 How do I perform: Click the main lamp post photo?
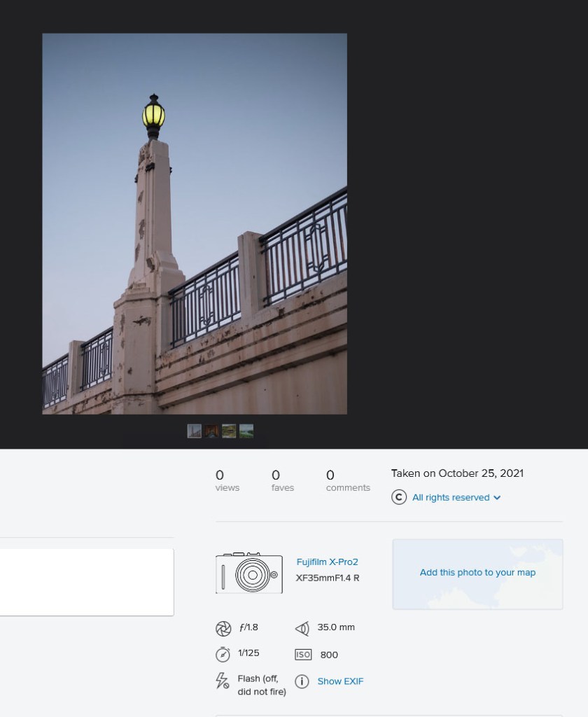(195, 224)
